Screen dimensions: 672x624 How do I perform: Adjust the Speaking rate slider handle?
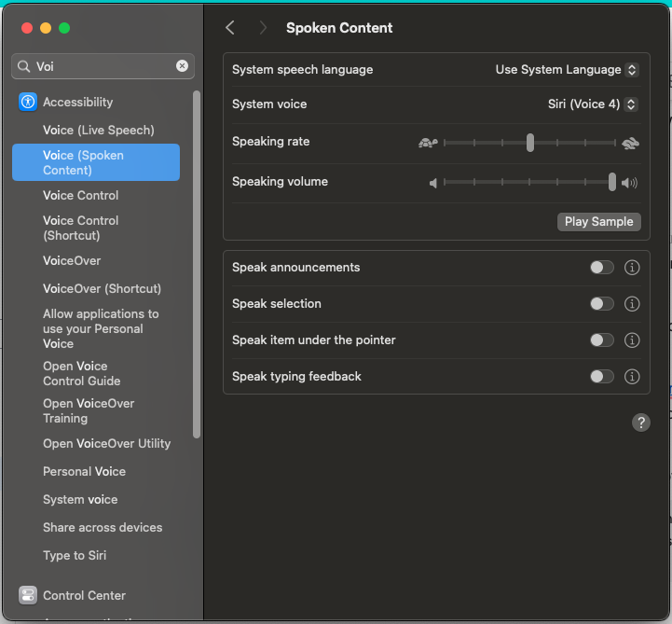pyautogui.click(x=529, y=143)
